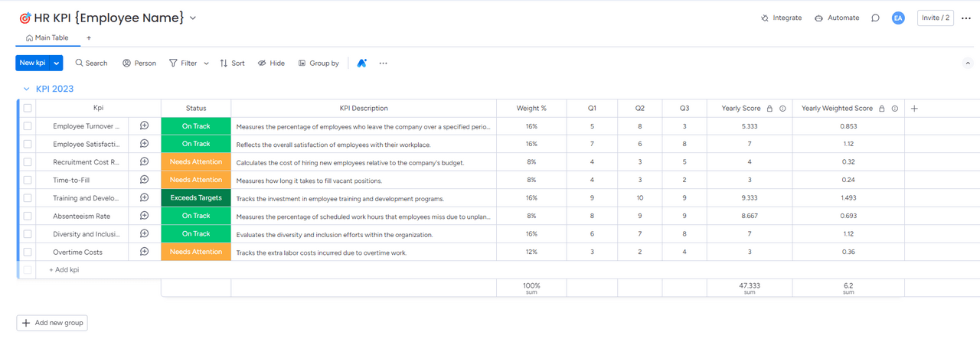Click the Q1 column header
Viewport: 980px width, 342px height.
point(592,109)
